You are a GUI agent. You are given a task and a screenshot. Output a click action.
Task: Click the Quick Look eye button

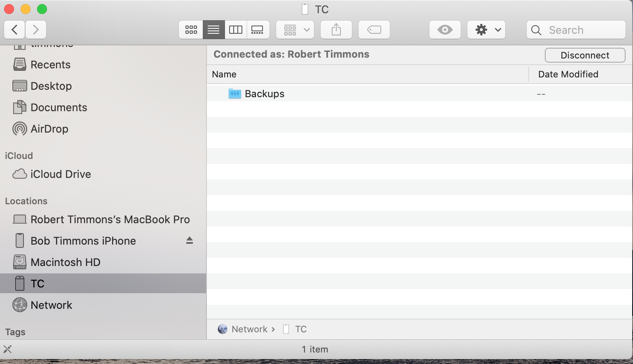pyautogui.click(x=445, y=30)
